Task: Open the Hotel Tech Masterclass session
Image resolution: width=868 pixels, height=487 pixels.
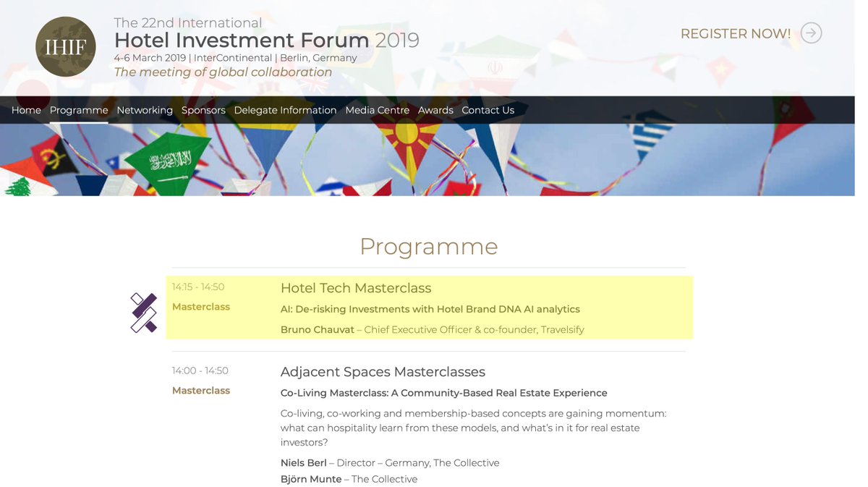Action: [x=356, y=287]
